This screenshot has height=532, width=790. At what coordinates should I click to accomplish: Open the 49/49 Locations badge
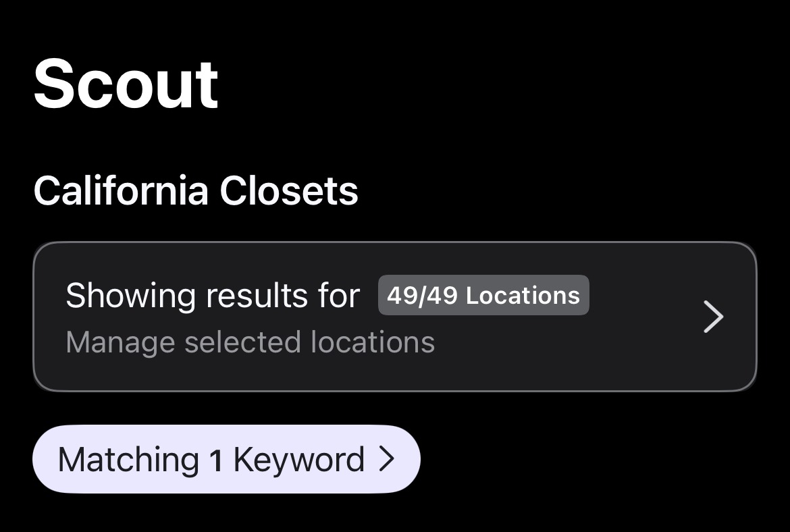click(x=483, y=296)
